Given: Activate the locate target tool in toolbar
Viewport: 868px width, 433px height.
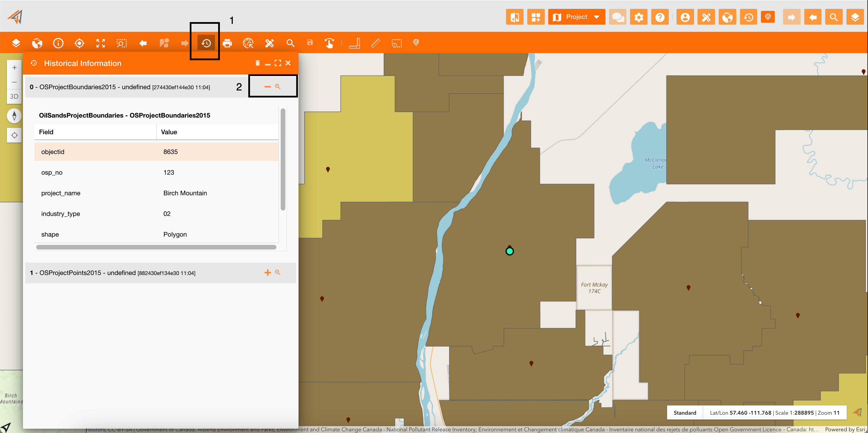Looking at the screenshot, I should 79,43.
